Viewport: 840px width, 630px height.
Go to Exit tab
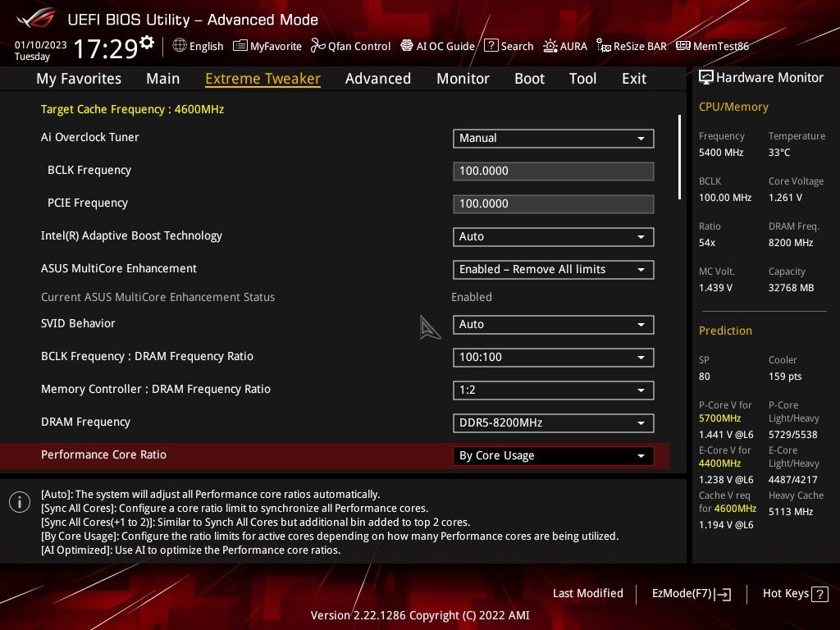point(634,79)
